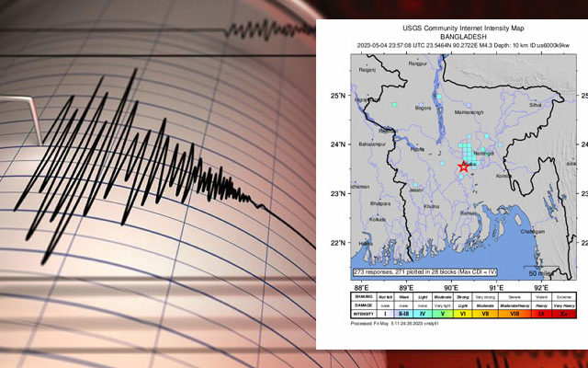
Task: Click the 'Pabna' city label
Action: [x=417, y=149]
